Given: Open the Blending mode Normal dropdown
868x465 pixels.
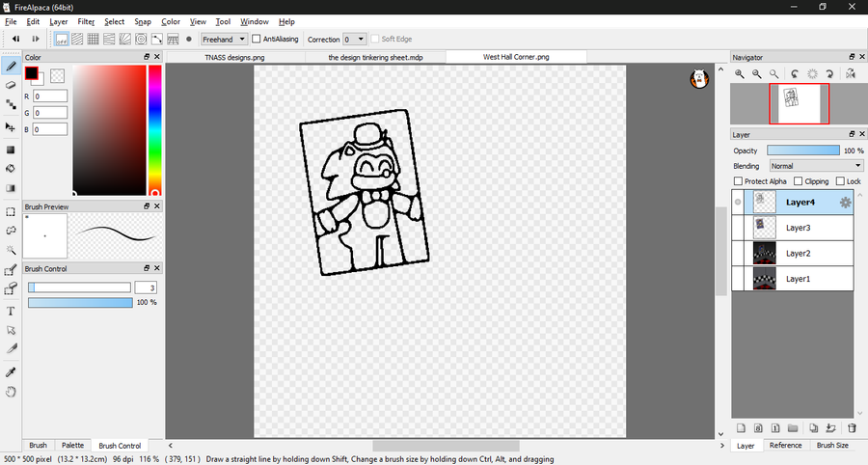Looking at the screenshot, I should tap(816, 166).
